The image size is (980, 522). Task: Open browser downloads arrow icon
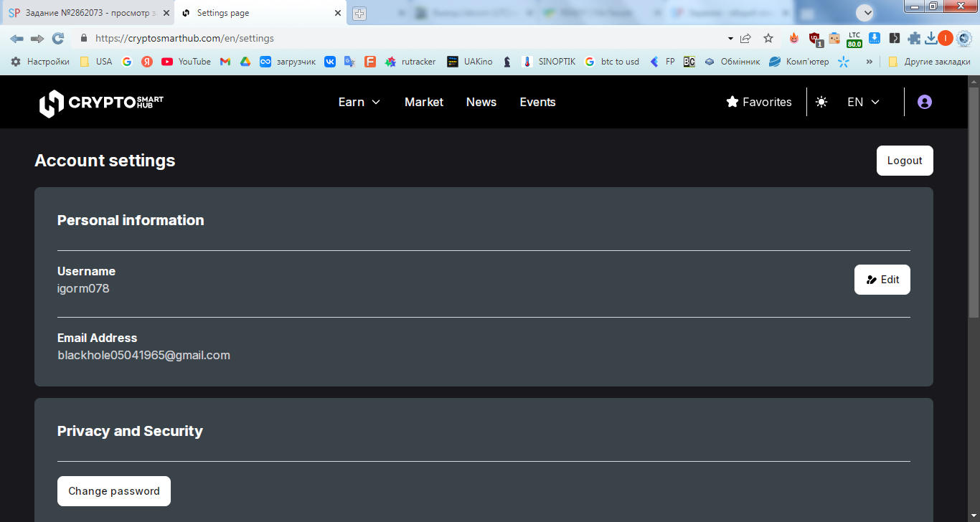click(x=931, y=38)
